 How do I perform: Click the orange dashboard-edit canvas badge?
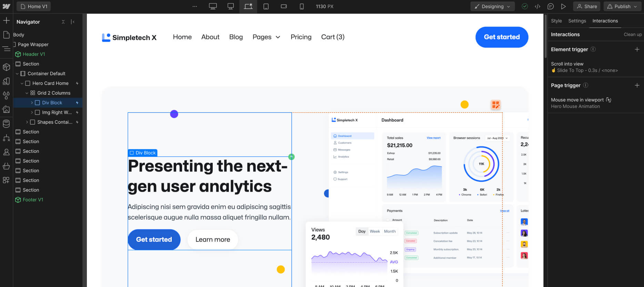495,105
